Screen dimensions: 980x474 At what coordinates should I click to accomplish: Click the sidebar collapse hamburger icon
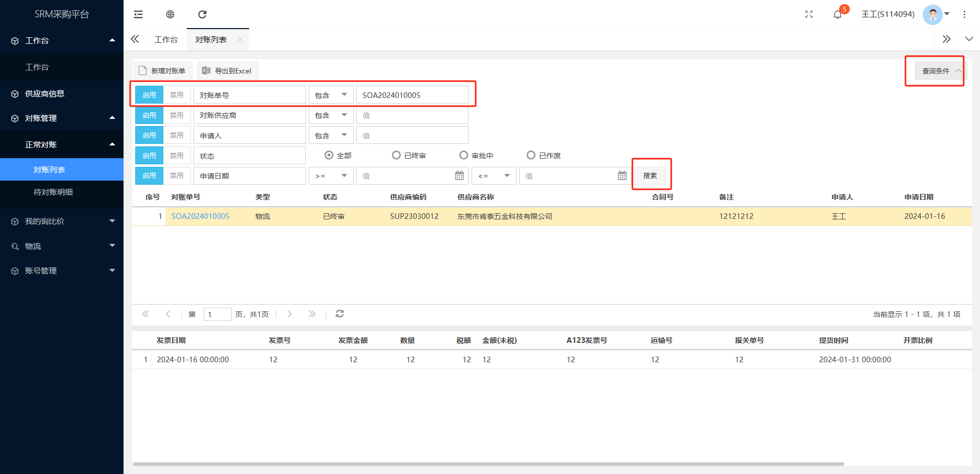[138, 14]
